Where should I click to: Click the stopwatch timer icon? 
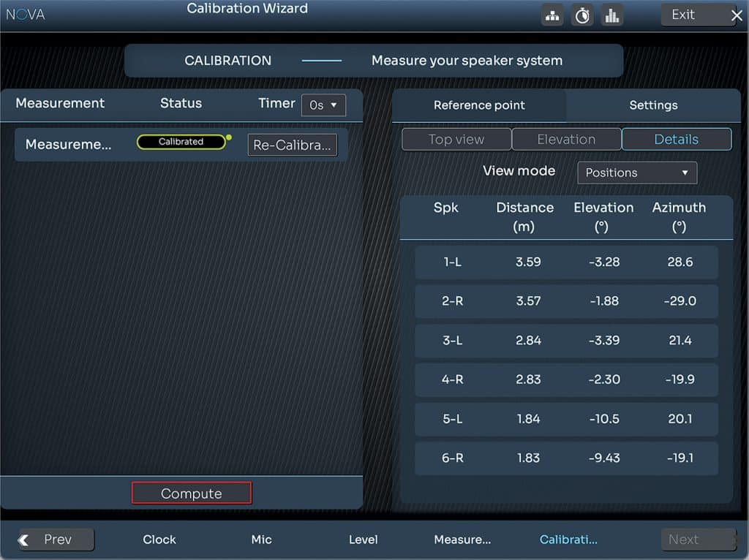(582, 15)
